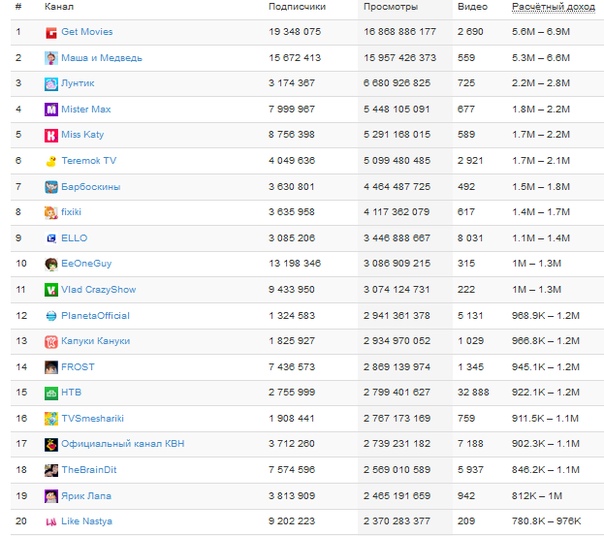604x536 pixels.
Task: Click the Get Movies channel avatar icon
Action: [x=51, y=32]
